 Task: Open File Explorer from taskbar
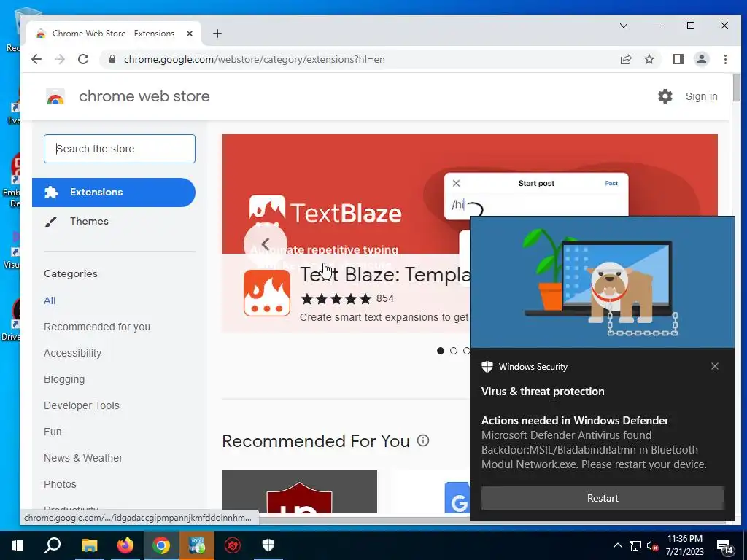point(89,545)
